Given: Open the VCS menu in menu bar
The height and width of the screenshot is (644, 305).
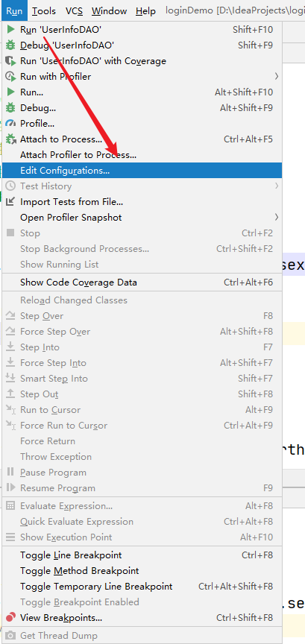Looking at the screenshot, I should 74,10.
